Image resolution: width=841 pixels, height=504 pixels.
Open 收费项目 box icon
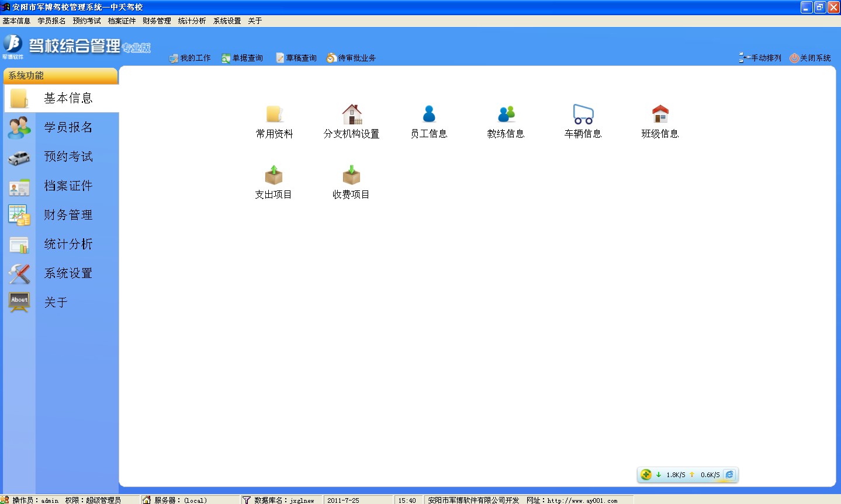tap(351, 175)
